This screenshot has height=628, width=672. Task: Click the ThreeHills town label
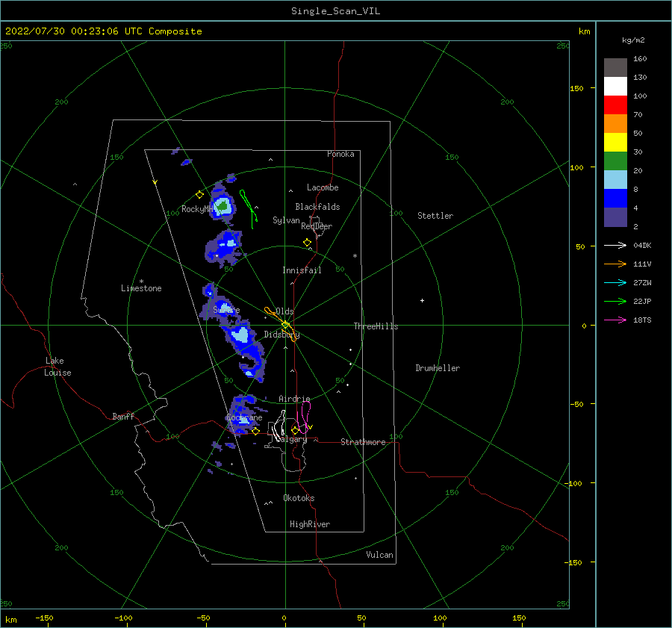pyautogui.click(x=376, y=326)
